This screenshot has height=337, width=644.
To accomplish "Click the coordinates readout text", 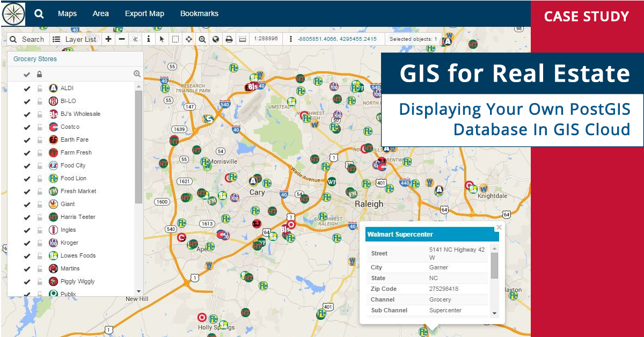I will pyautogui.click(x=337, y=39).
